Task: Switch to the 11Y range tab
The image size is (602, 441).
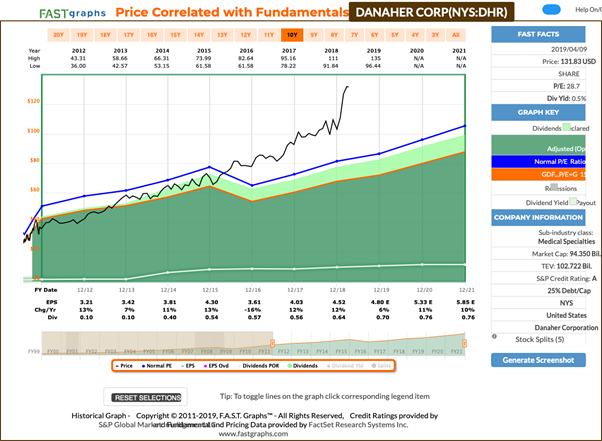Action: click(269, 35)
